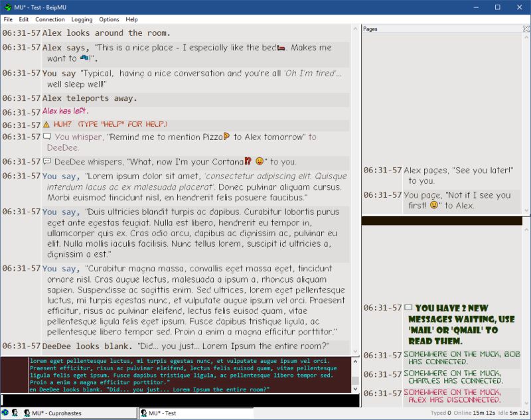Click the globe icon in the bottom status bar
Image resolution: width=531 pixels, height=420 pixels.
[5, 413]
